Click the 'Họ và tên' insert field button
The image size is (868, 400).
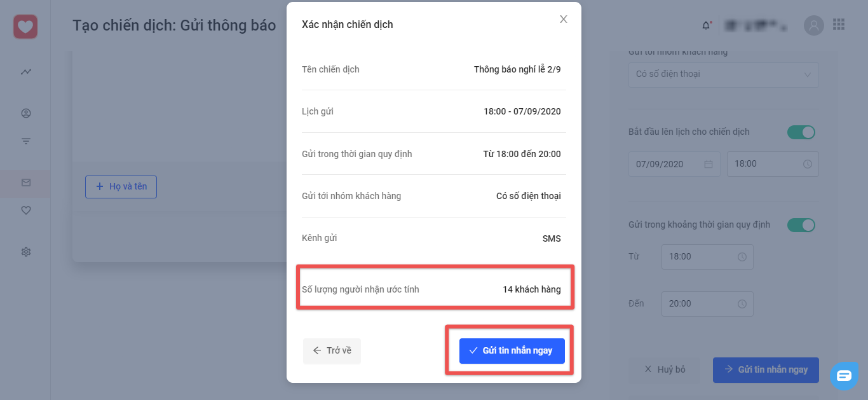pyautogui.click(x=121, y=187)
